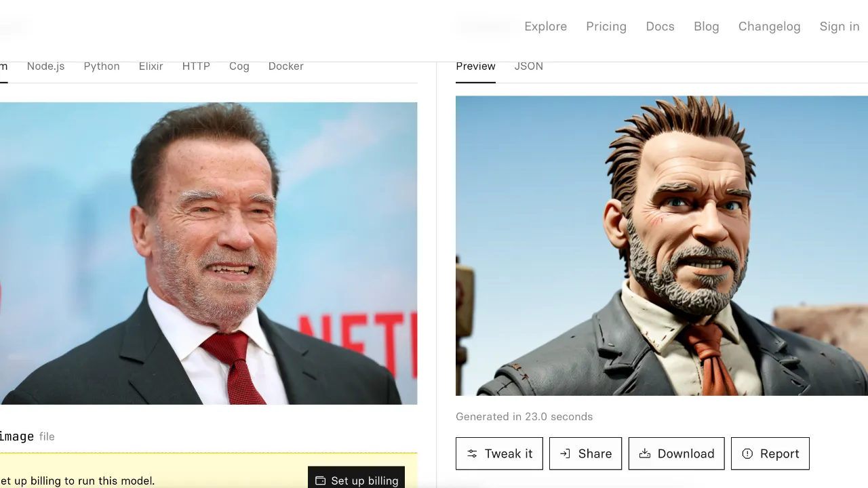Click the Download tray icon
This screenshot has height=488, width=868.
[645, 453]
